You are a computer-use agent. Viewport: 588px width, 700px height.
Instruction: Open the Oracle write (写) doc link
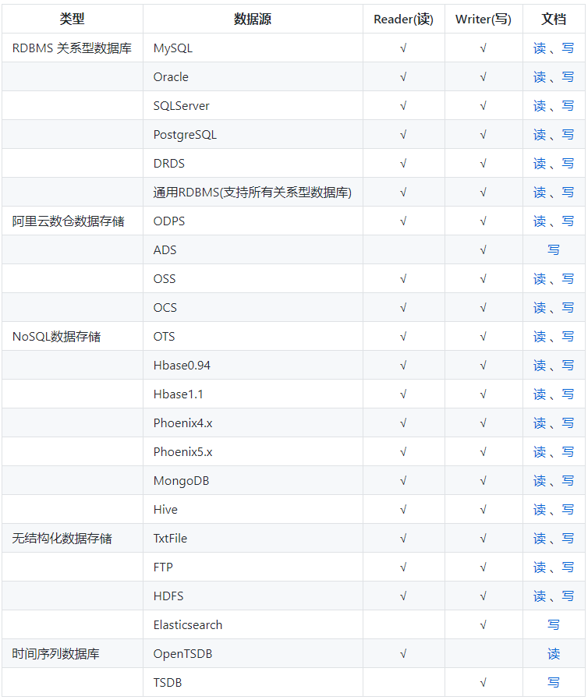[x=568, y=77]
